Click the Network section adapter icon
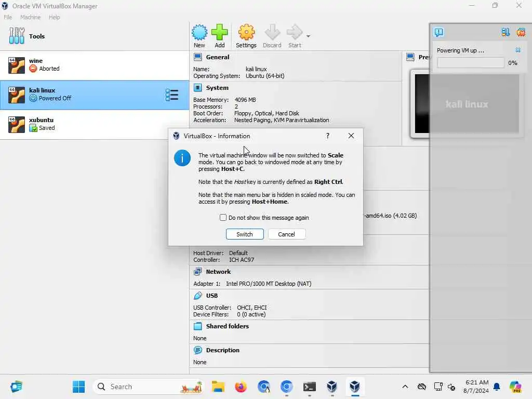This screenshot has width=532, height=399. click(197, 272)
